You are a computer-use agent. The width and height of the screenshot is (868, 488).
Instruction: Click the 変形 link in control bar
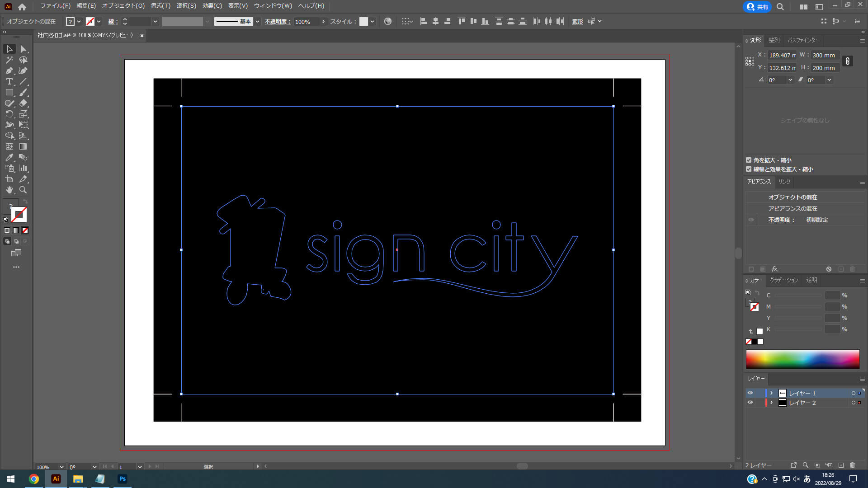point(577,21)
